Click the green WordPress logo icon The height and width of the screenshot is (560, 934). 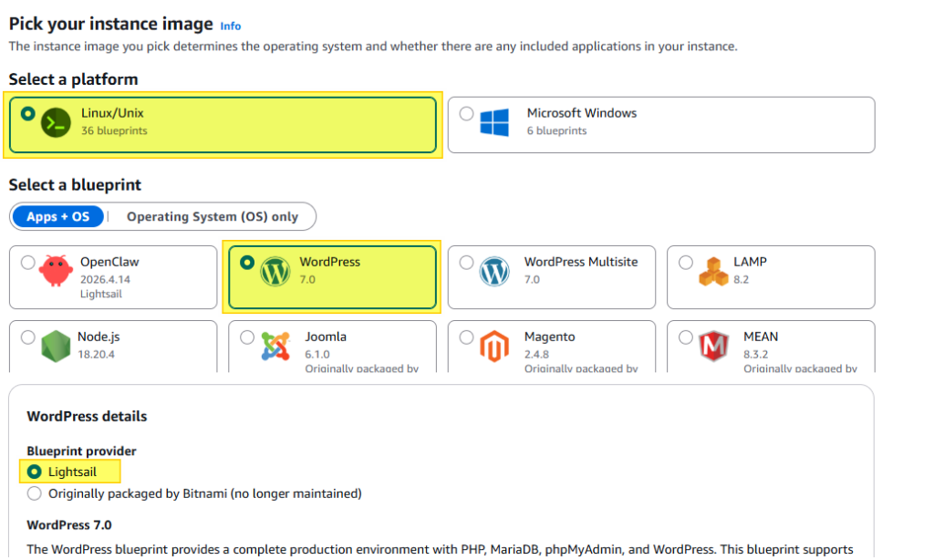[x=275, y=272]
